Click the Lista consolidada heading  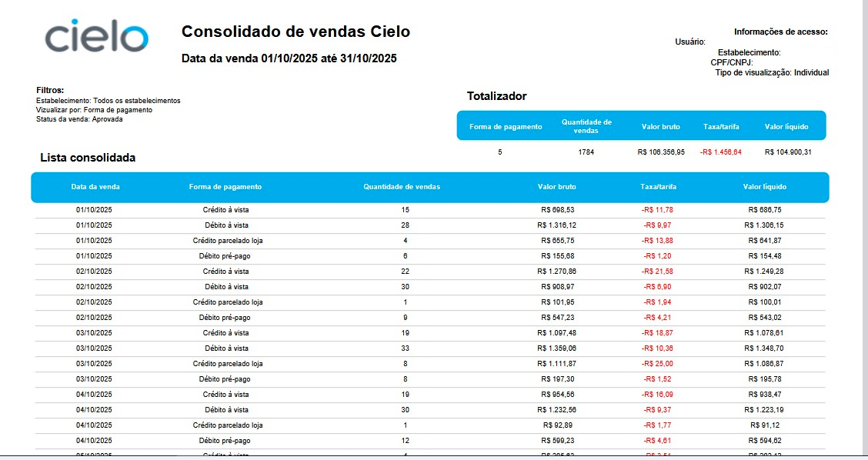[x=88, y=158]
